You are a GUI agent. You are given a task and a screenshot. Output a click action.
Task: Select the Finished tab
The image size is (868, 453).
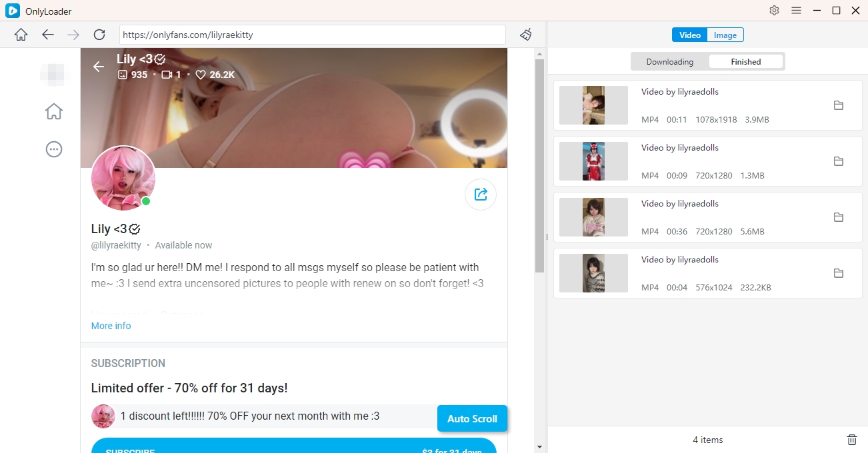(x=745, y=62)
